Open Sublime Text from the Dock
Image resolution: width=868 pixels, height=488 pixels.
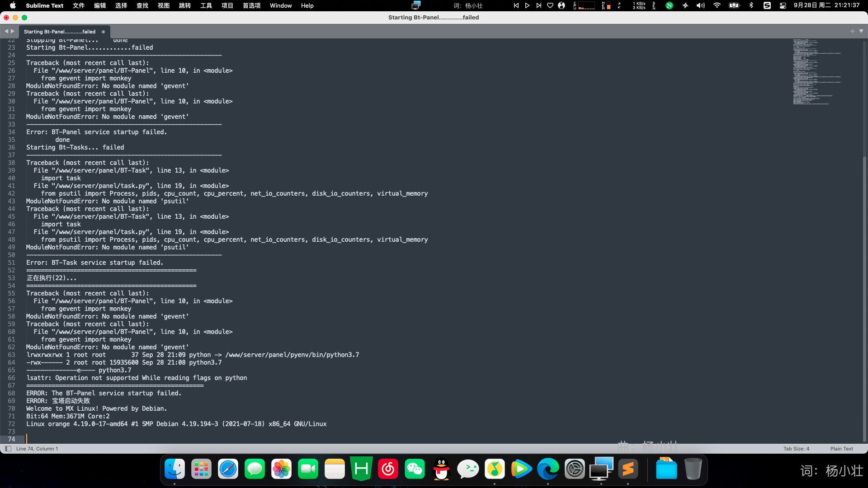click(628, 469)
